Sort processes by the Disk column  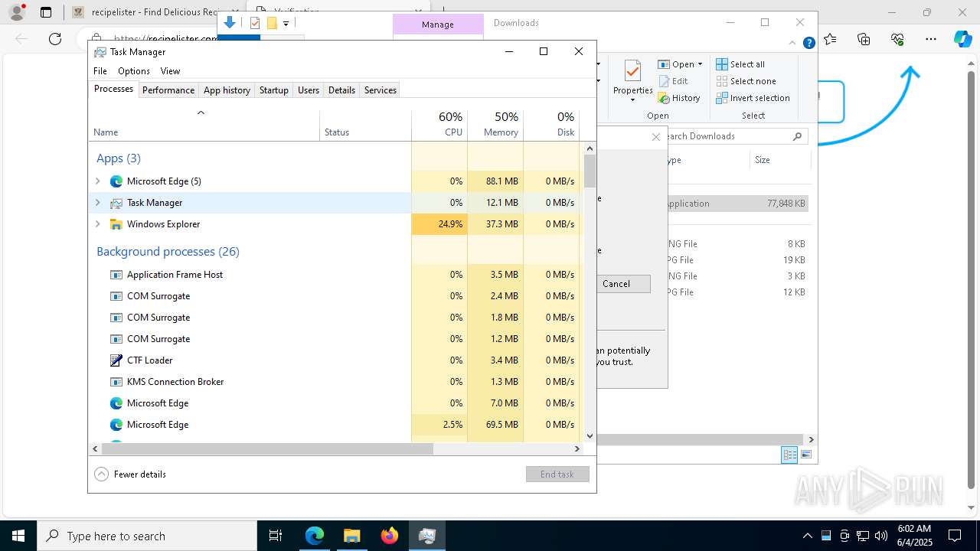tap(551, 125)
